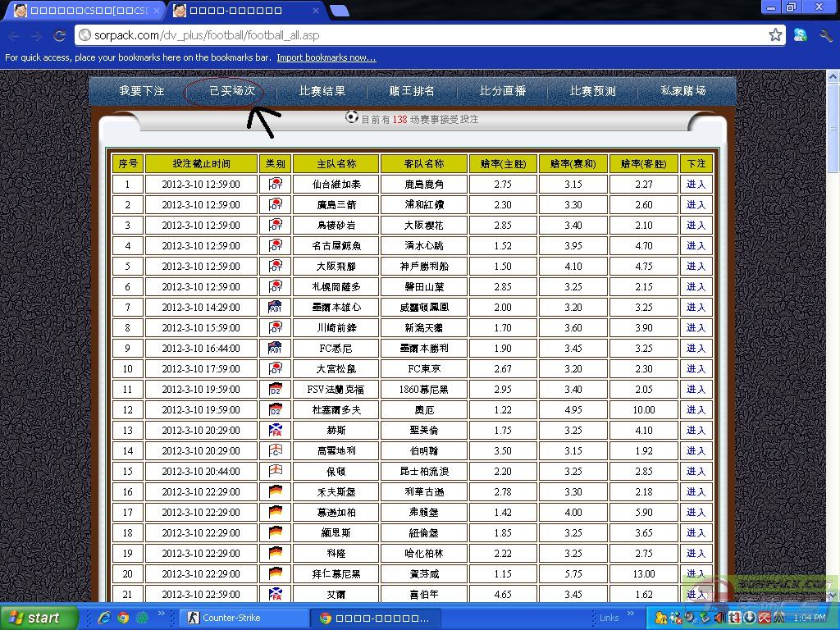Expand the quick launch overflow chevron
The width and height of the screenshot is (840, 630).
(x=162, y=614)
